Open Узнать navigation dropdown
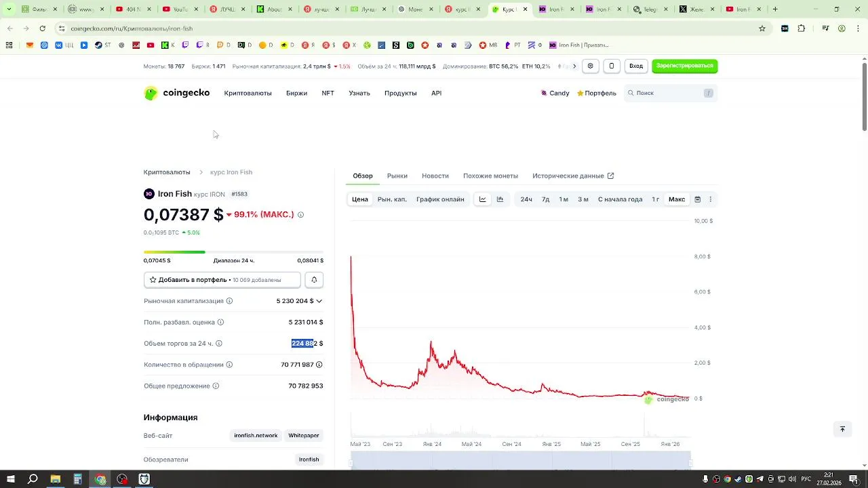The width and height of the screenshot is (868, 488). [x=359, y=93]
